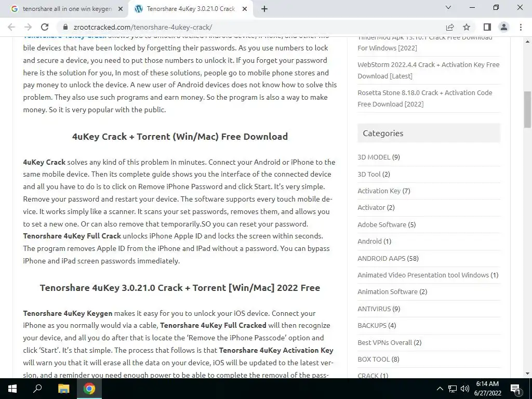Viewport: 532px width, 399px height.
Task: Open Rosetta Stone 8.18.0 Crack post link
Action: (x=425, y=98)
